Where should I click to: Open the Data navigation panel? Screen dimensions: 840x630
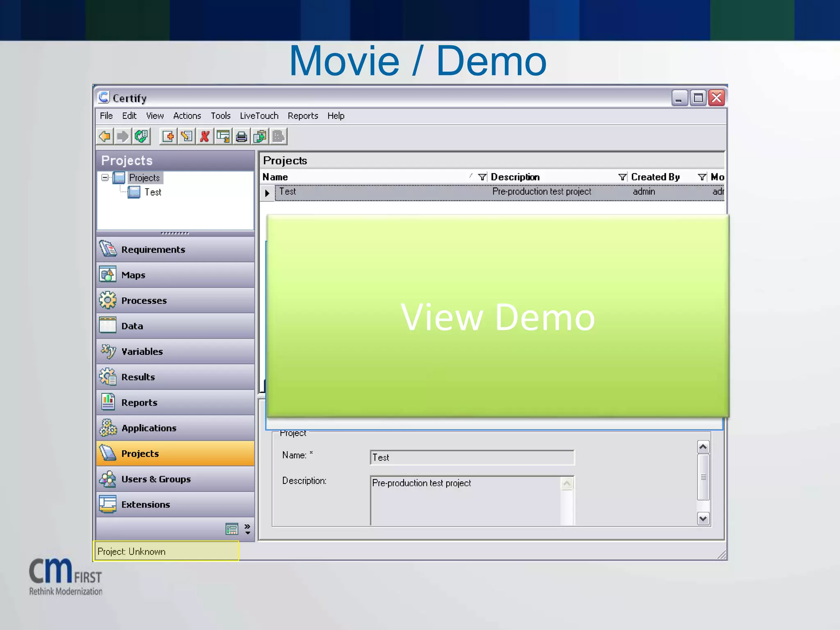[175, 326]
